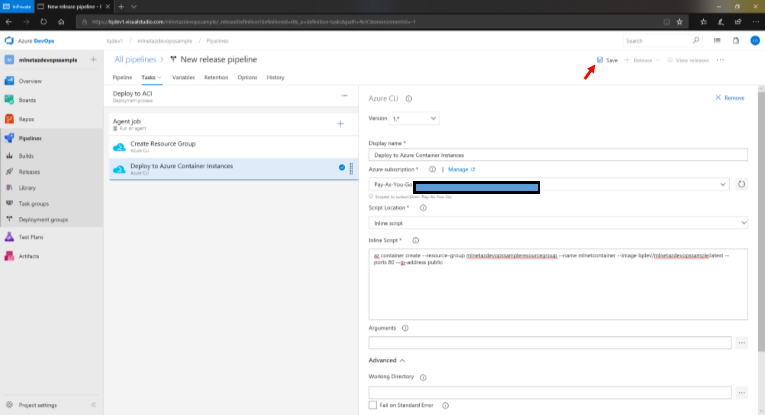This screenshot has height=415, width=765.
Task: Open Boards from the left sidebar
Action: 29,100
